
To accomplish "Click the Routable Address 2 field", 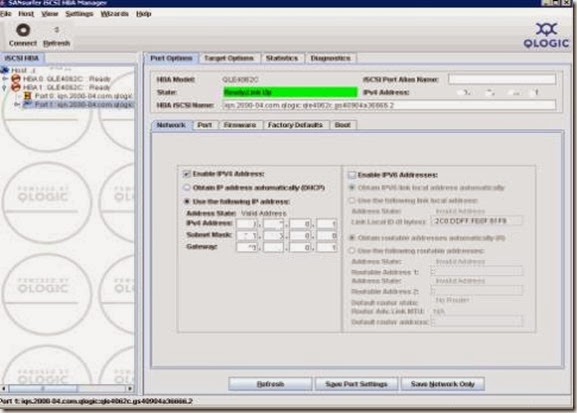I will pos(477,291).
